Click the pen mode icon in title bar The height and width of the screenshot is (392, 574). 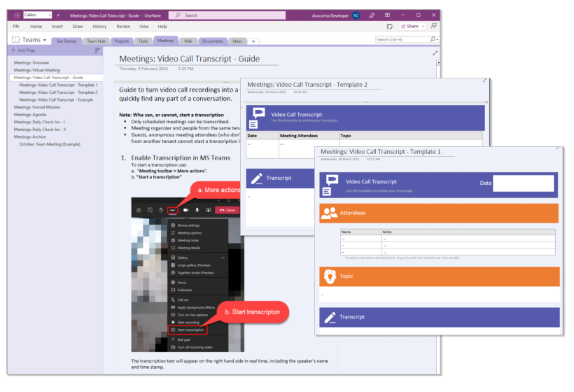tap(372, 15)
